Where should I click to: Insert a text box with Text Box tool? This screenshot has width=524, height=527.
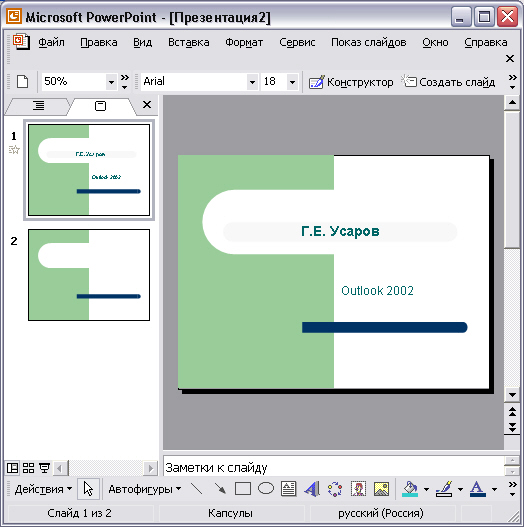pyautogui.click(x=288, y=489)
